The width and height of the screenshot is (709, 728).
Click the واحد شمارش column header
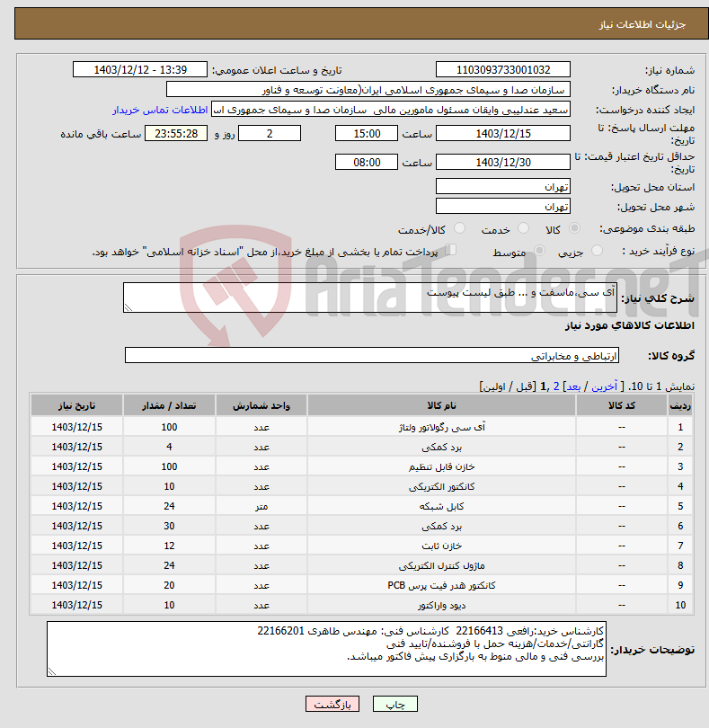261,405
